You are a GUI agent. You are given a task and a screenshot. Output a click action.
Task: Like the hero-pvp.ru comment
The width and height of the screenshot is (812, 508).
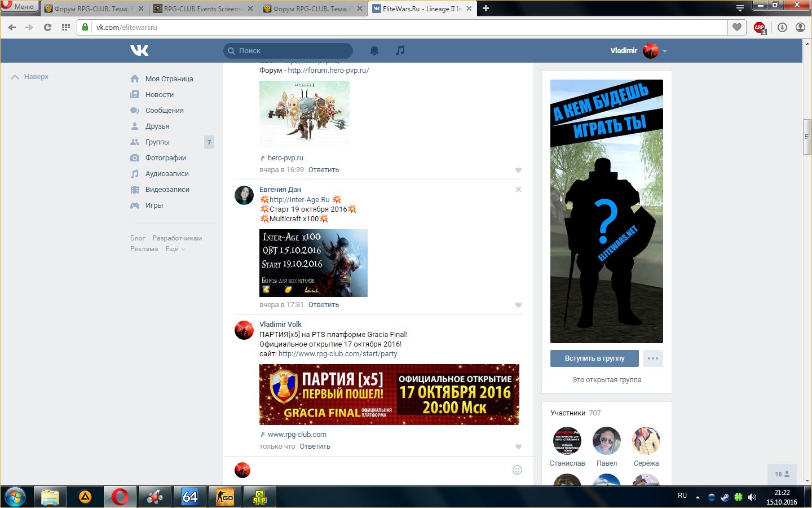pyautogui.click(x=518, y=170)
